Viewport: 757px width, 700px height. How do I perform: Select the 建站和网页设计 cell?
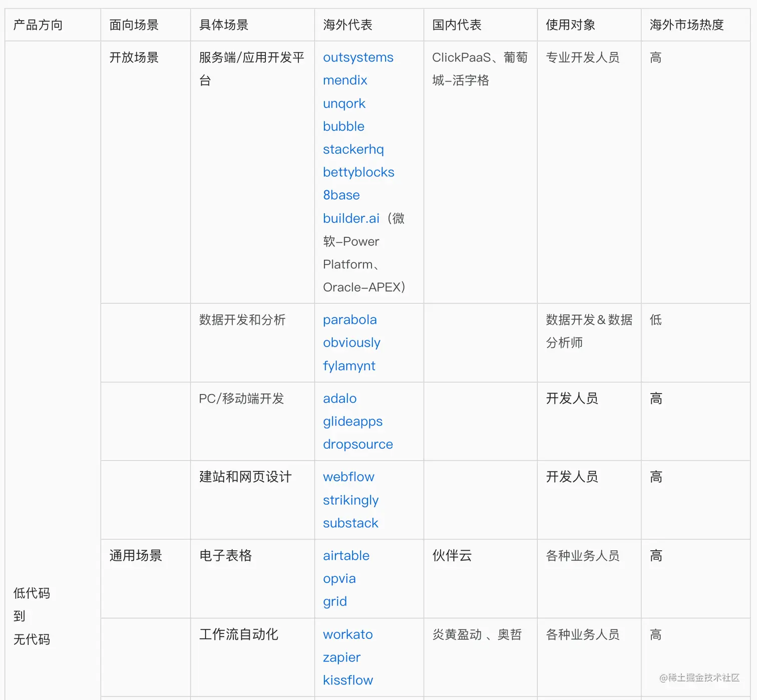[253, 500]
